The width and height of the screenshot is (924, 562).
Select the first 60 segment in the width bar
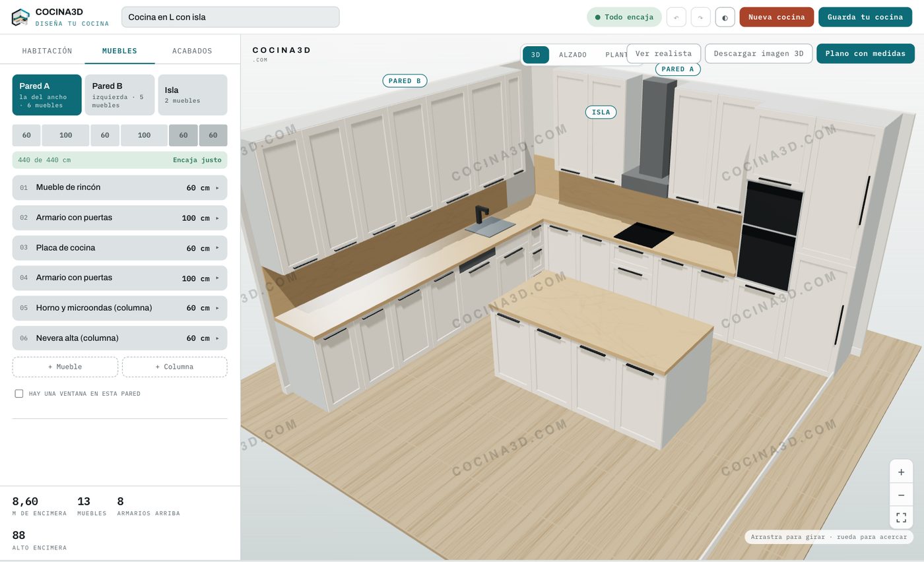(26, 135)
